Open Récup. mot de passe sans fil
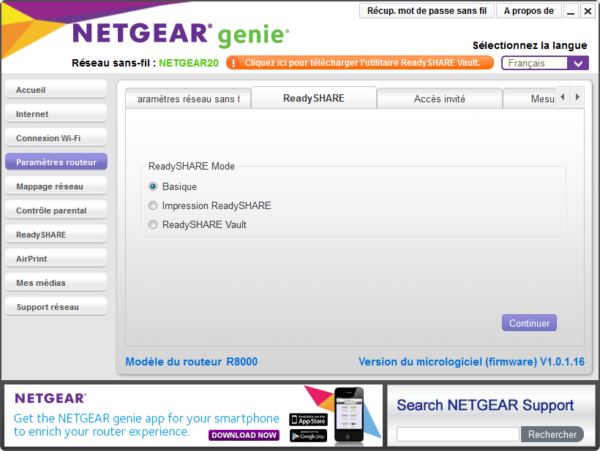The width and height of the screenshot is (600, 451). point(426,11)
